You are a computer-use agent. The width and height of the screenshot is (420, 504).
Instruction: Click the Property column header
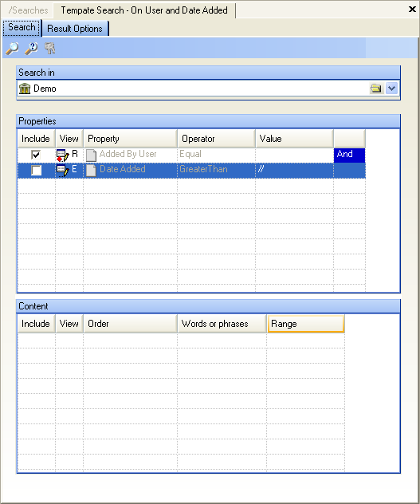pyautogui.click(x=130, y=139)
